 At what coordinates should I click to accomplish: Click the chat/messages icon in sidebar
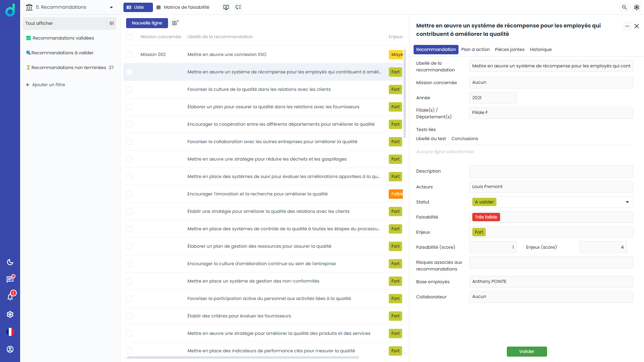click(11, 279)
